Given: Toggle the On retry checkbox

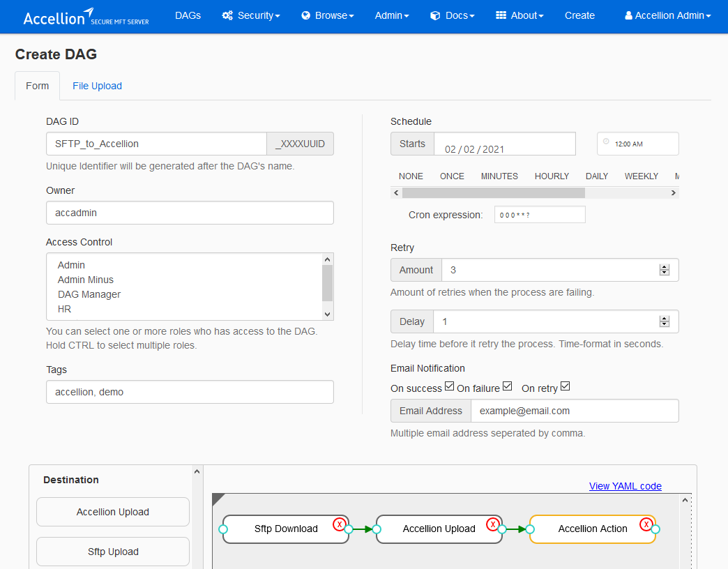Looking at the screenshot, I should 565,386.
